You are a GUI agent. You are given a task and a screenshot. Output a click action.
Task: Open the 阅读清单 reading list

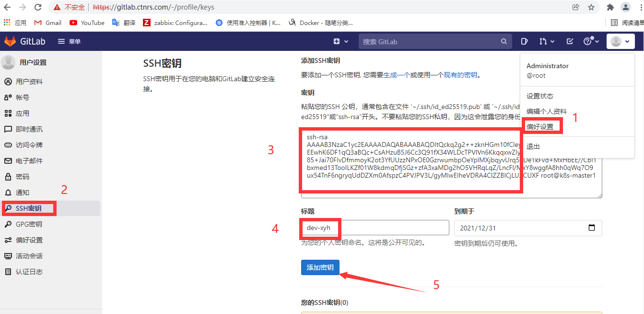point(627,23)
